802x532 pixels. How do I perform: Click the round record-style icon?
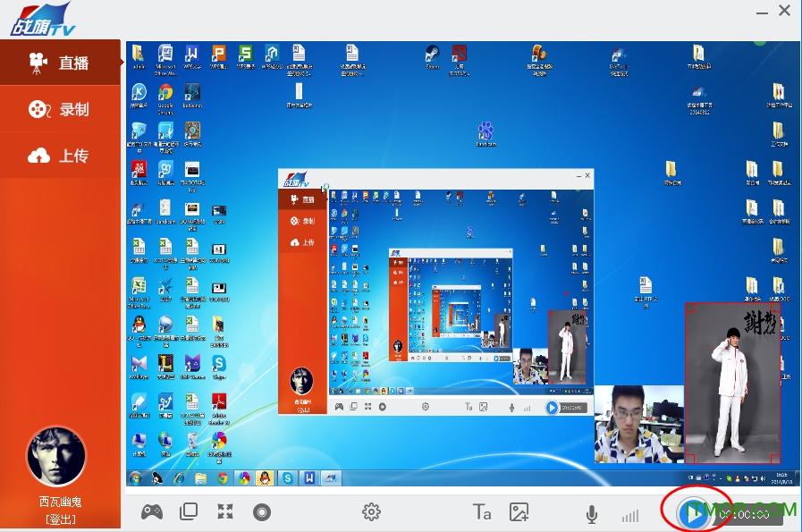tap(262, 512)
